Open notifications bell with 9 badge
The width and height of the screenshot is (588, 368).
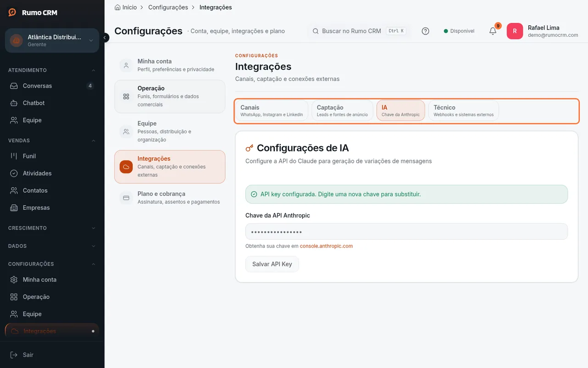[493, 31]
